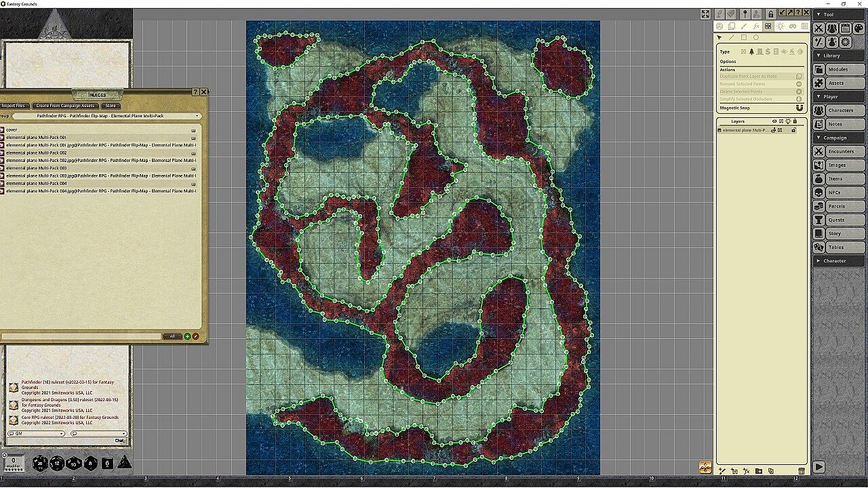The width and height of the screenshot is (868, 488).
Task: Toggle the light bulb in Layers header
Action: pos(788,121)
